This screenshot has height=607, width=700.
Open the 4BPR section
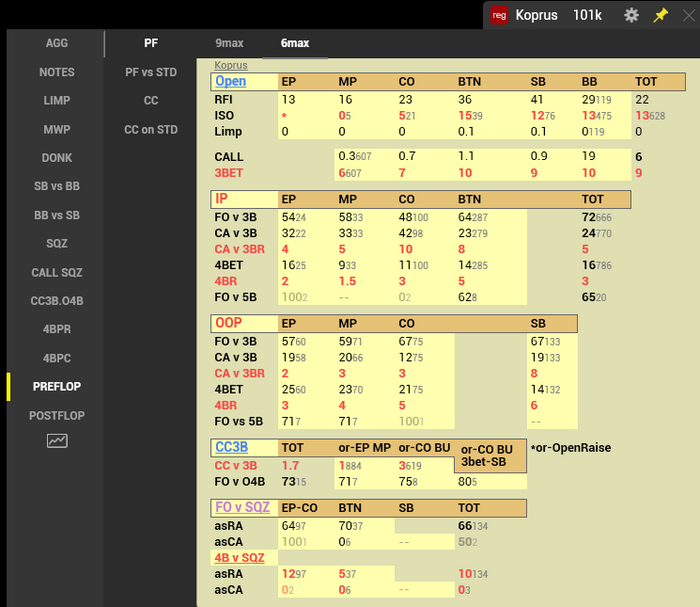[x=57, y=329]
